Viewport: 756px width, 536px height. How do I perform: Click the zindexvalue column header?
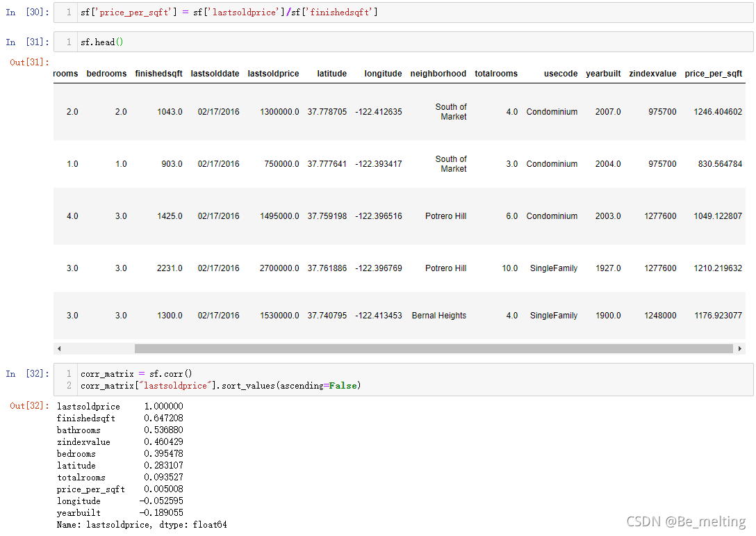coord(653,73)
